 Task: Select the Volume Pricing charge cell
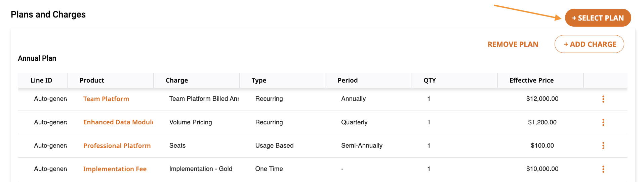pos(191,122)
